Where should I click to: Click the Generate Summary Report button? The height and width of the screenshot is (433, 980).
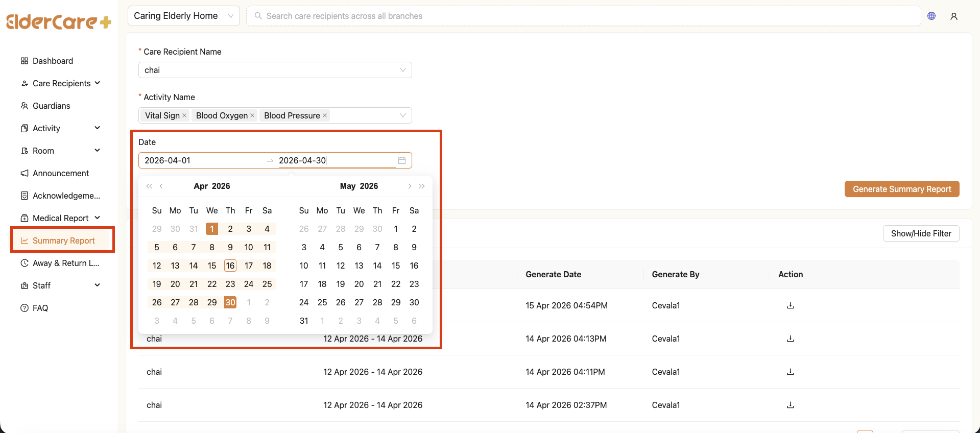[901, 189]
